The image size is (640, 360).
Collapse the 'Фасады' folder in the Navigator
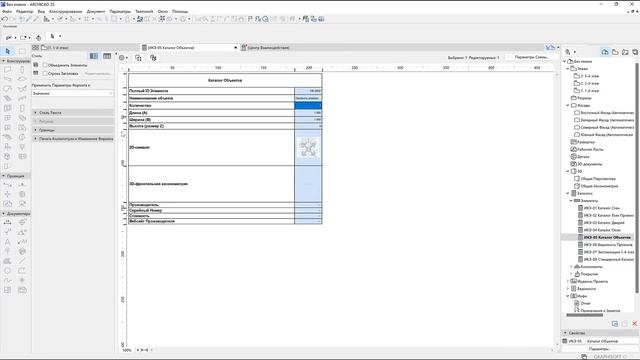[568, 105]
